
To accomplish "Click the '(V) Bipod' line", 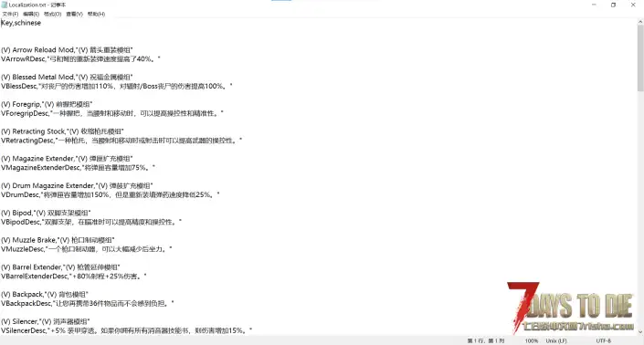I will (x=46, y=213).
